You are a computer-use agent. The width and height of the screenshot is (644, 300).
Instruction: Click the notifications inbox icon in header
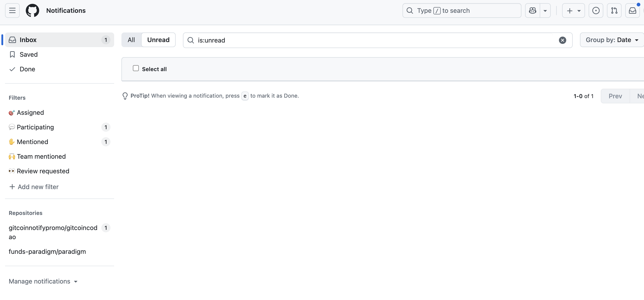point(632,11)
